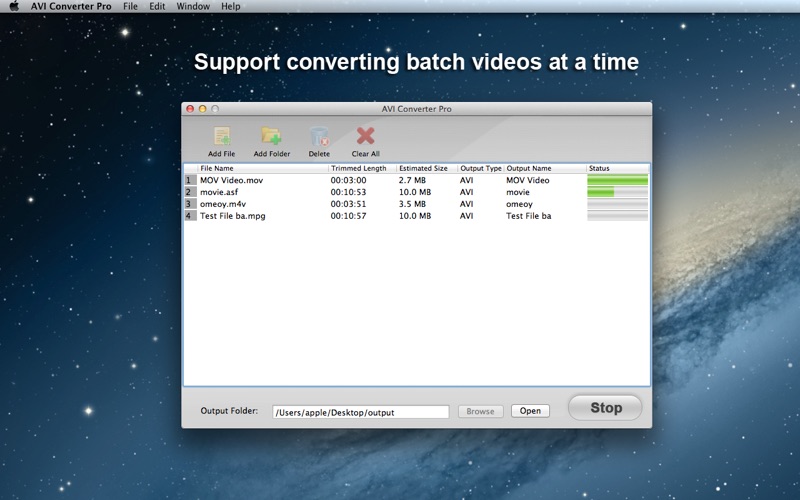Open the Help menu
This screenshot has width=800, height=500.
click(231, 6)
